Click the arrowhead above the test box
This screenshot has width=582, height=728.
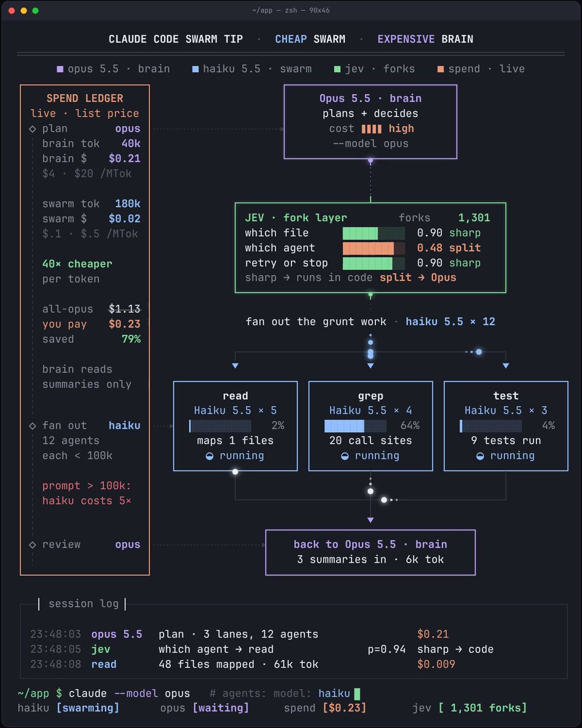pos(506,366)
